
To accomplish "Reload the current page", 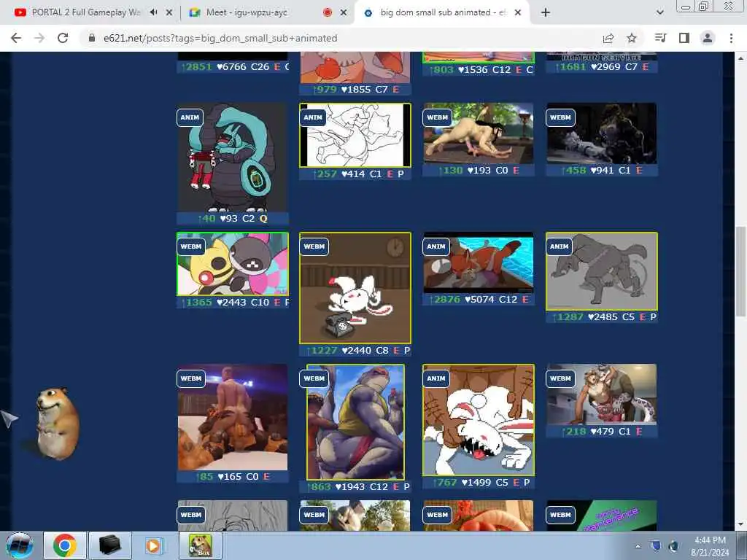I will tap(63, 38).
